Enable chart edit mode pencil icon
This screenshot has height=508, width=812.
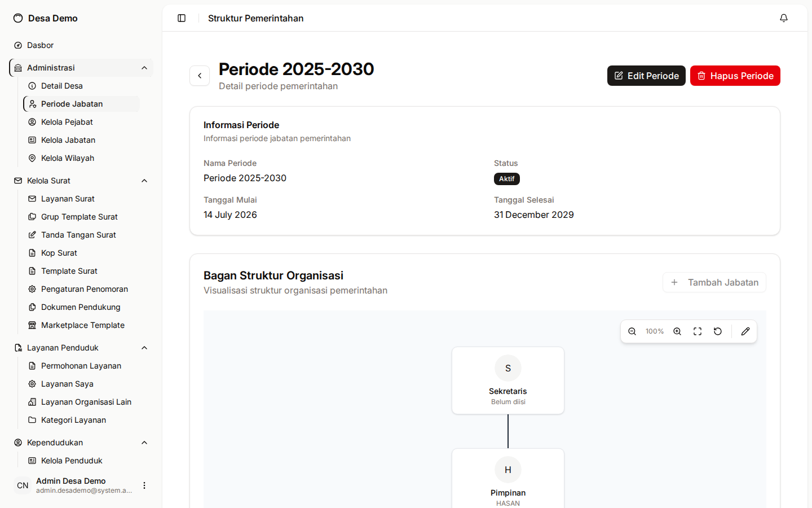coord(745,331)
